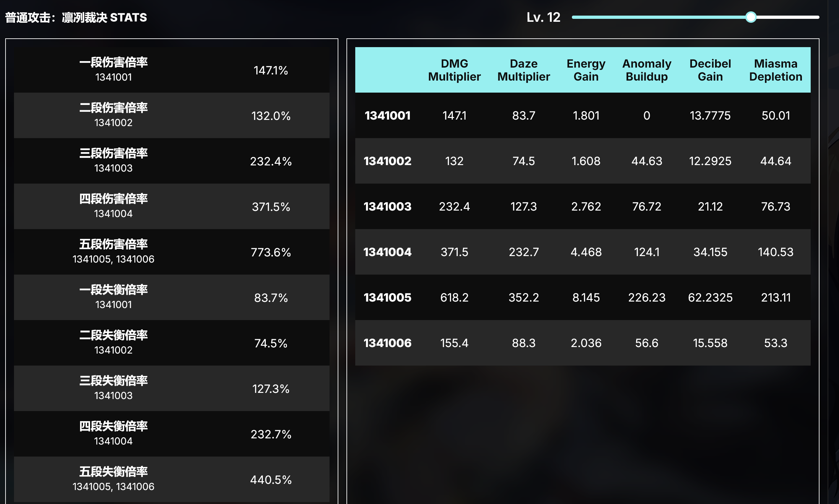Click the Daze Multiplier column header
839x504 pixels.
click(523, 70)
